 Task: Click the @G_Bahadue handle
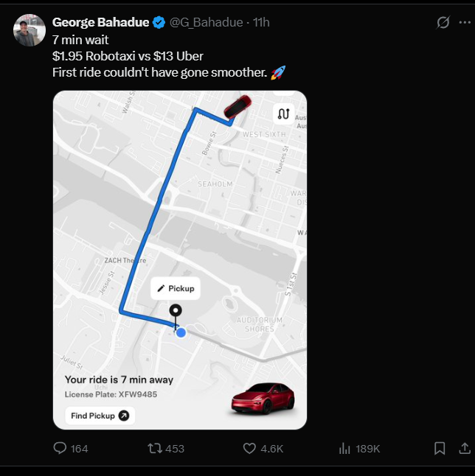coord(206,23)
